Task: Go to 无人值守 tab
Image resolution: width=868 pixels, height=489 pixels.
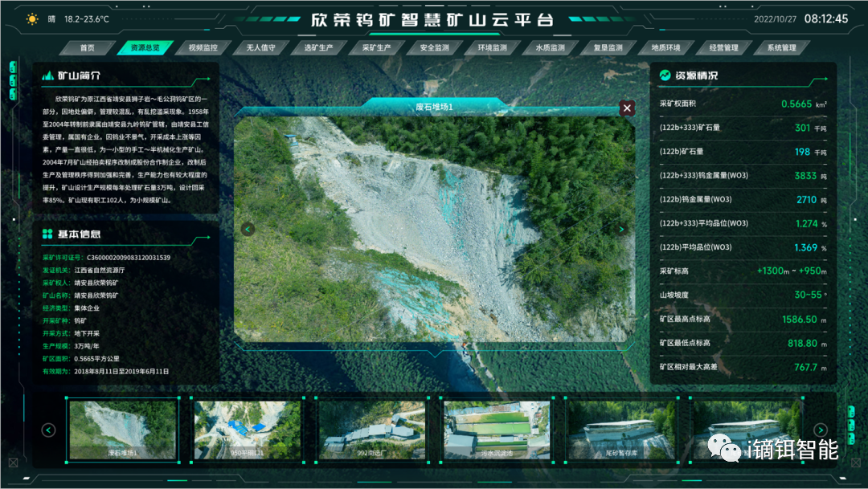Action: (x=260, y=48)
